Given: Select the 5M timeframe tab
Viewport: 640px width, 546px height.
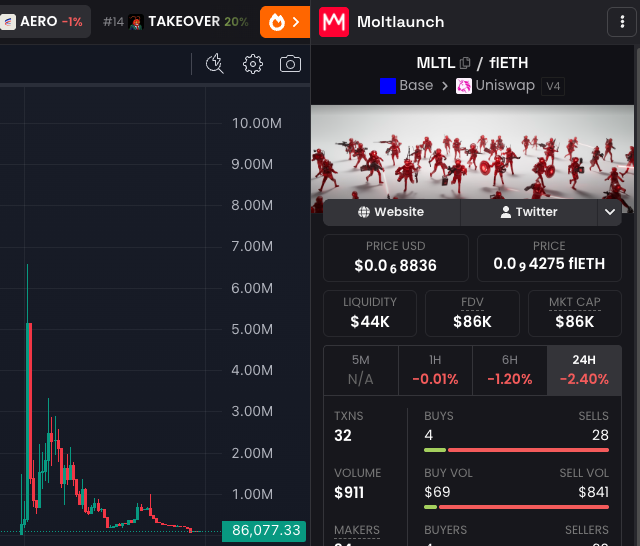Looking at the screenshot, I should (x=361, y=370).
